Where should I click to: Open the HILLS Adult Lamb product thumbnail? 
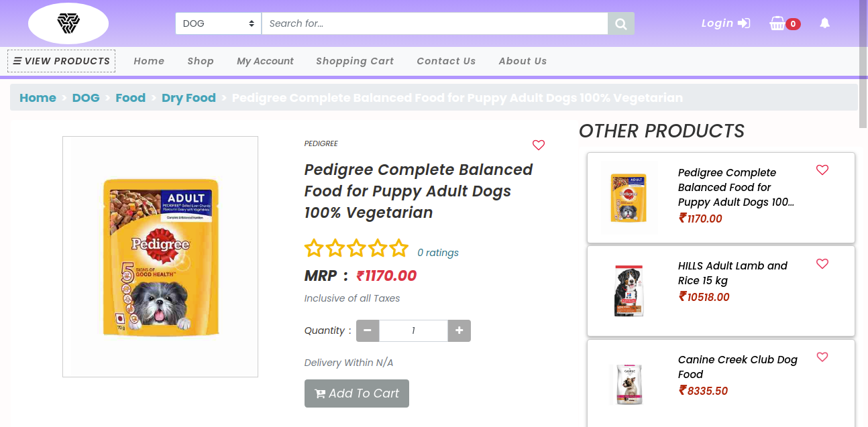coord(629,291)
